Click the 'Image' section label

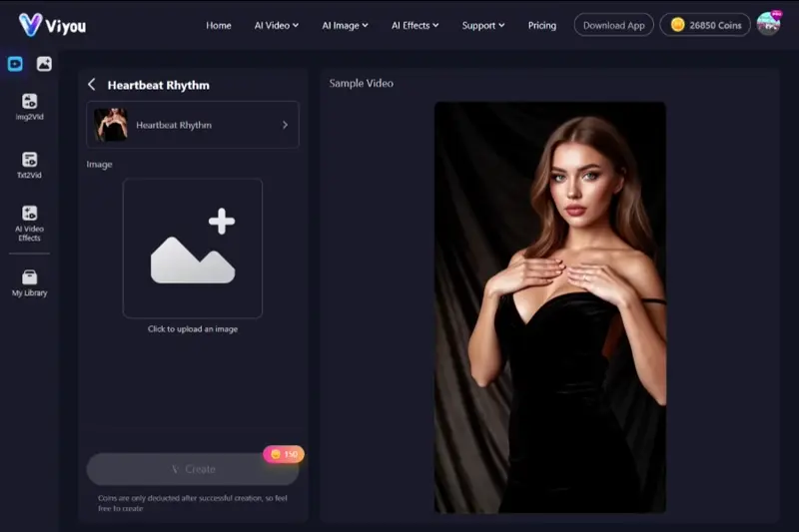tap(99, 165)
